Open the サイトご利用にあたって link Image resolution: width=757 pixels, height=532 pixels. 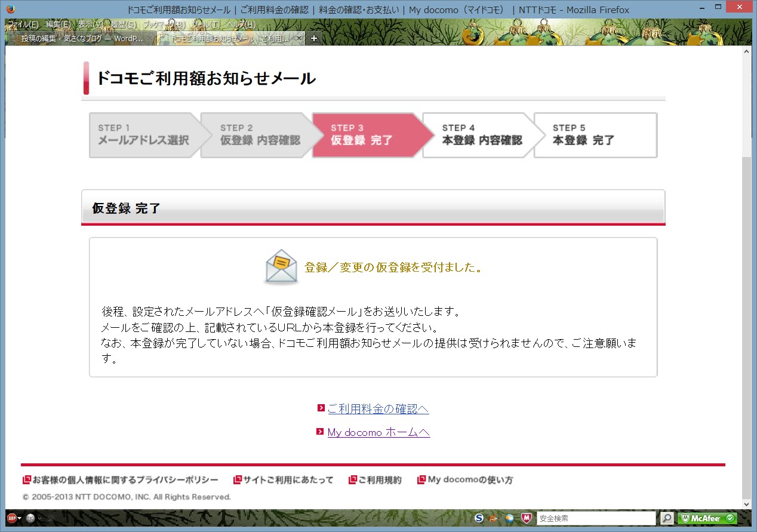[288, 480]
